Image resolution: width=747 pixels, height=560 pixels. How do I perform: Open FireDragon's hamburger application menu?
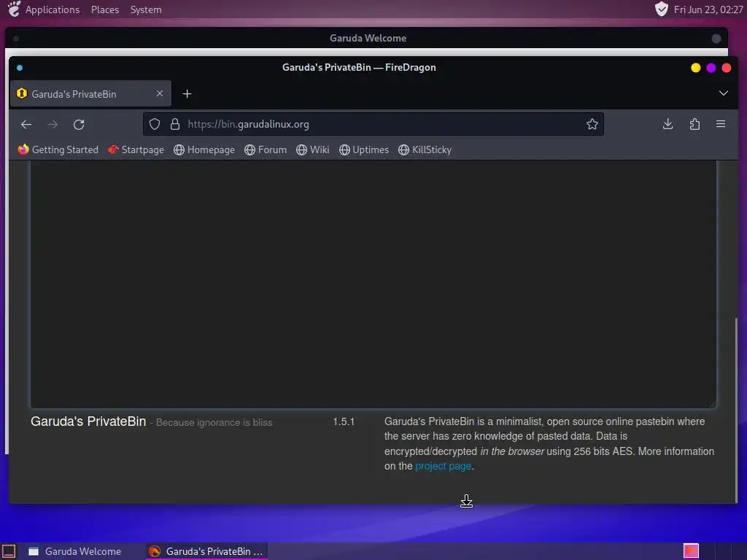tap(721, 124)
